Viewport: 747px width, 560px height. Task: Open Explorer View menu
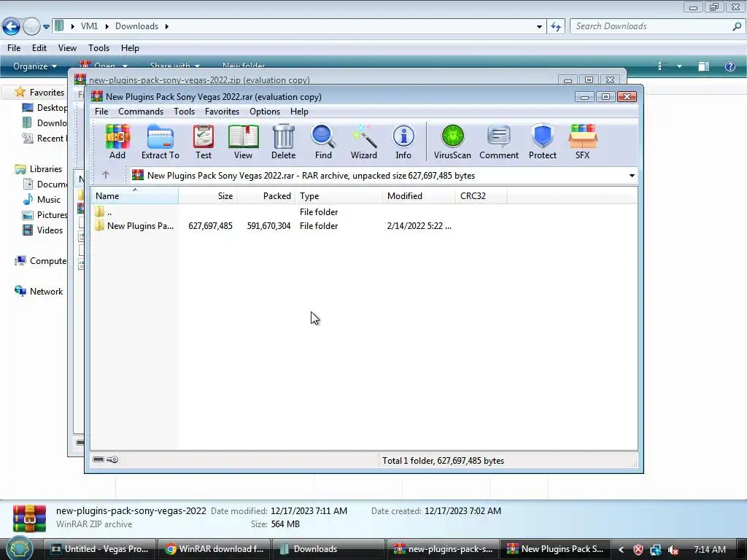click(x=67, y=48)
